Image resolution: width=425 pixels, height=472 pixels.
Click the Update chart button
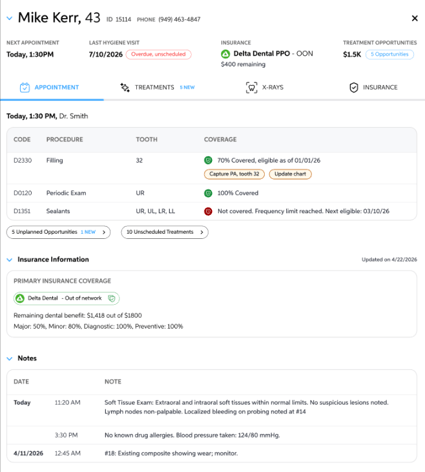point(290,174)
